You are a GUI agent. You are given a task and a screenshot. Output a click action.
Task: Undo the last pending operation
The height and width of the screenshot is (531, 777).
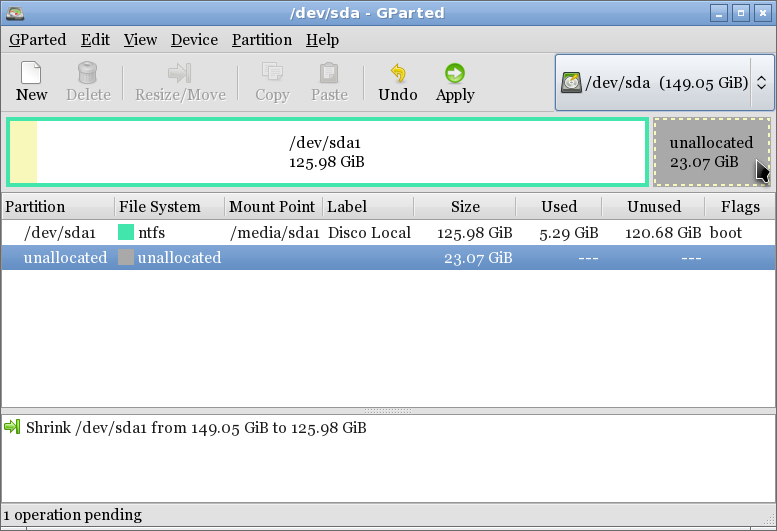[397, 81]
